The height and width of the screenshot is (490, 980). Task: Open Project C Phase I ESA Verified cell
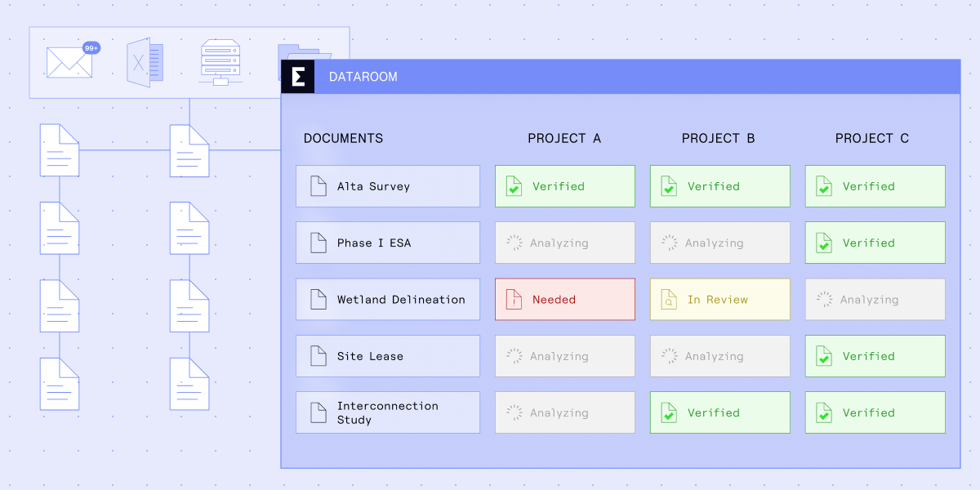click(875, 243)
